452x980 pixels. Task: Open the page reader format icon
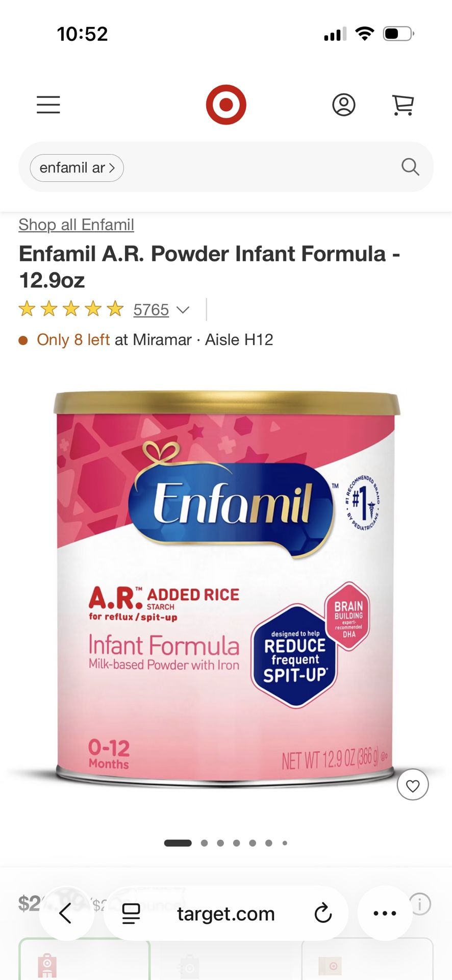tap(131, 913)
